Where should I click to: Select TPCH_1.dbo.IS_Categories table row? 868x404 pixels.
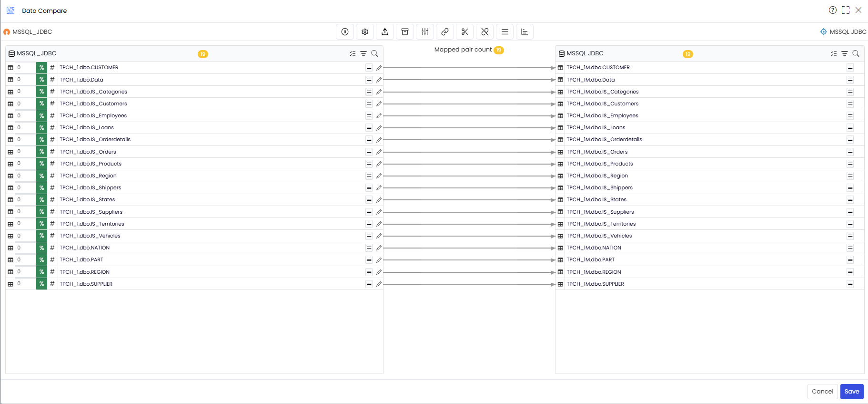[194, 92]
